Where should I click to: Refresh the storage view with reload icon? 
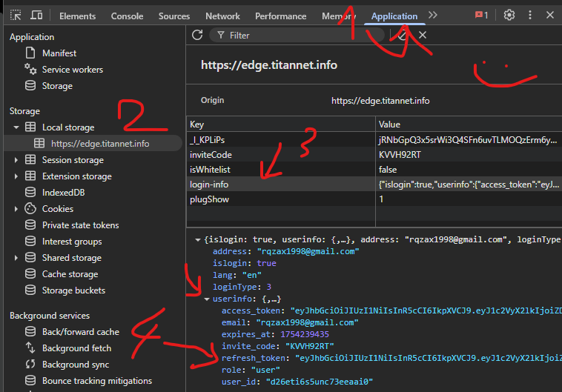[x=197, y=35]
